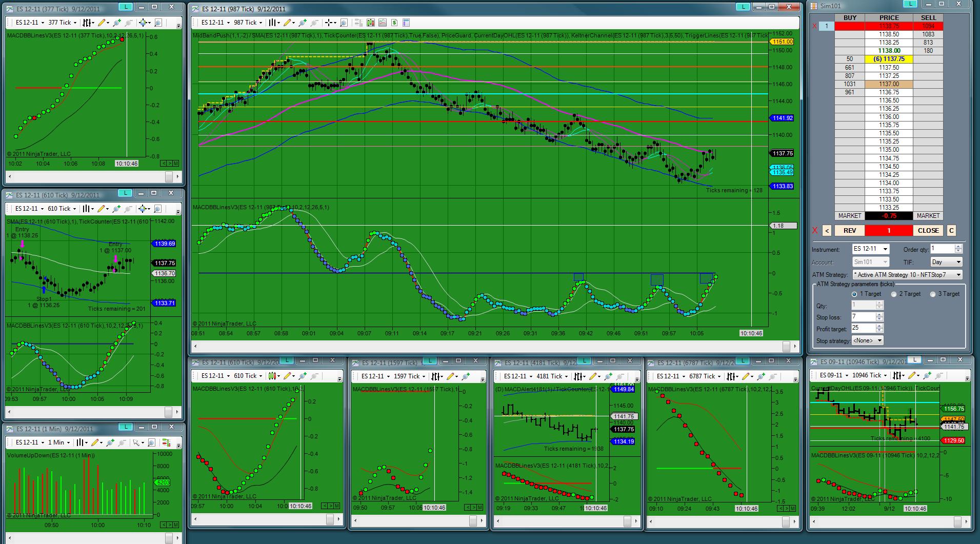Click the Order qty spinner arrows
The height and width of the screenshot is (544, 980).
point(958,249)
